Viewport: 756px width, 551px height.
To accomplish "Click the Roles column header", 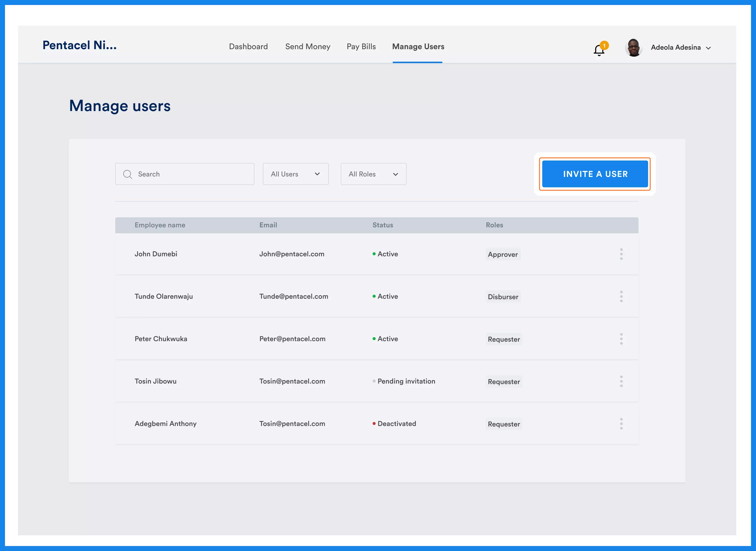I will [494, 225].
